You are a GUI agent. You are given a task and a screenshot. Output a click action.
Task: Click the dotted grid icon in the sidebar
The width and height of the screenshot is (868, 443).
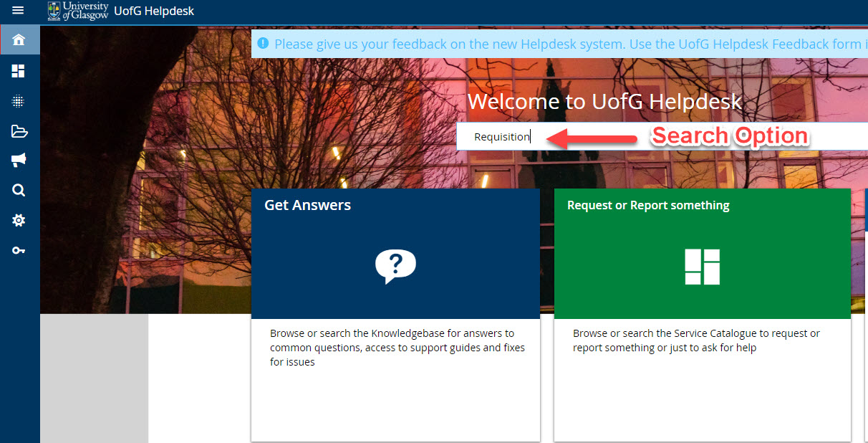click(x=19, y=101)
